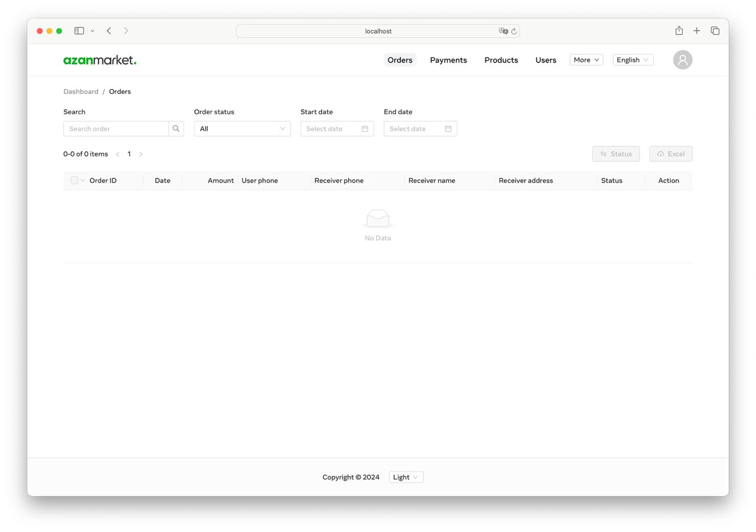Image resolution: width=756 pixels, height=532 pixels.
Task: Click the browser sidebar icon
Action: click(x=79, y=30)
